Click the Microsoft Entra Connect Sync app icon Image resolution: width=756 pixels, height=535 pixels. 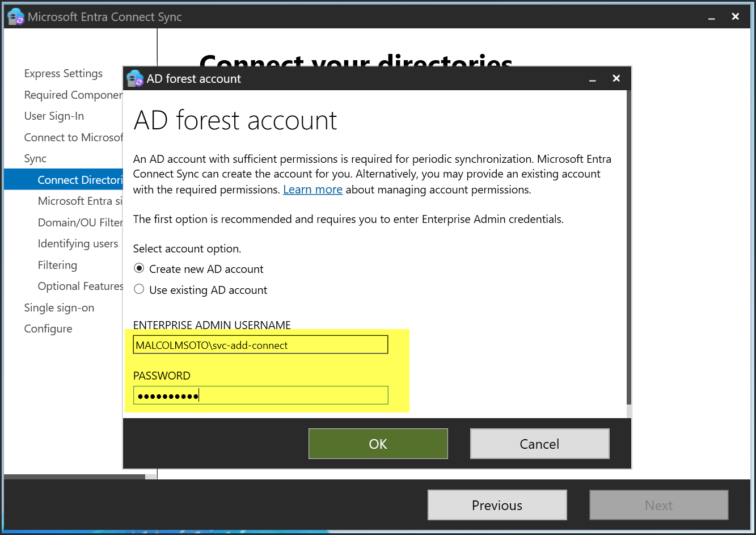point(15,17)
